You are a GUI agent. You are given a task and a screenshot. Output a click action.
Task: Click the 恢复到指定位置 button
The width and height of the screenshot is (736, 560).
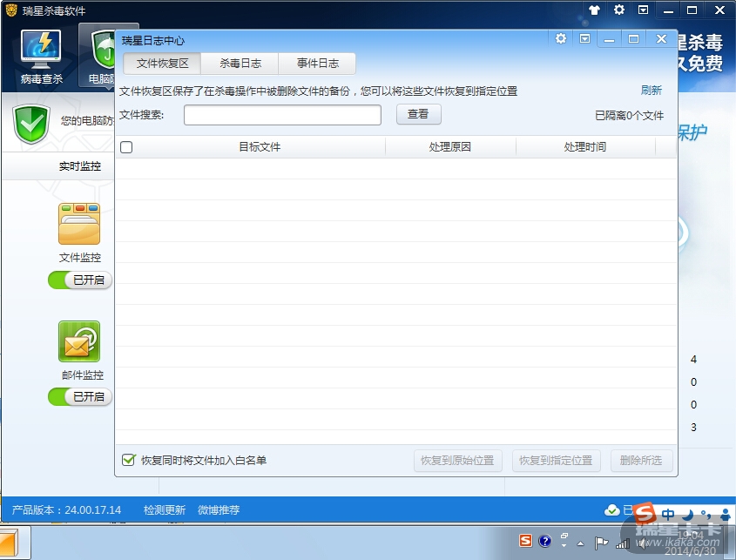(x=557, y=461)
